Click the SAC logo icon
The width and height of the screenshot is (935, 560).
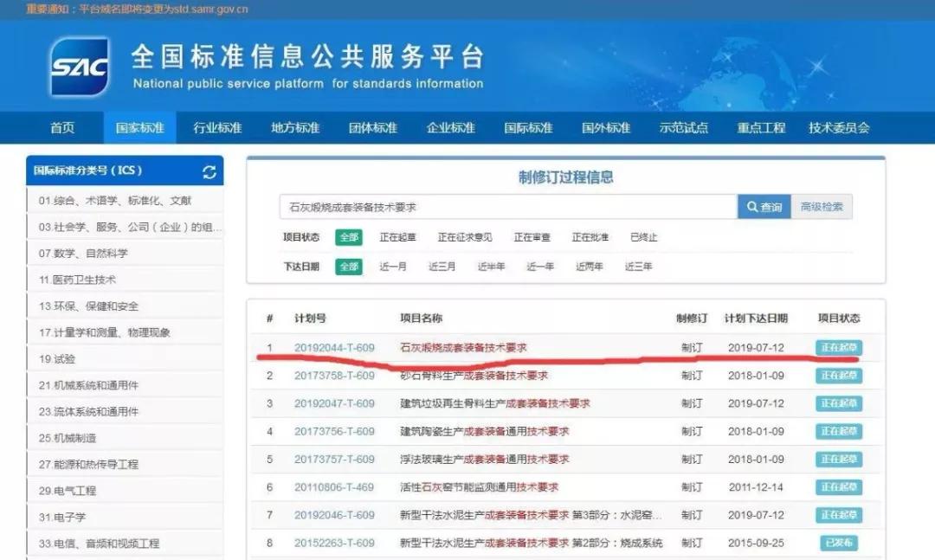pyautogui.click(x=80, y=68)
